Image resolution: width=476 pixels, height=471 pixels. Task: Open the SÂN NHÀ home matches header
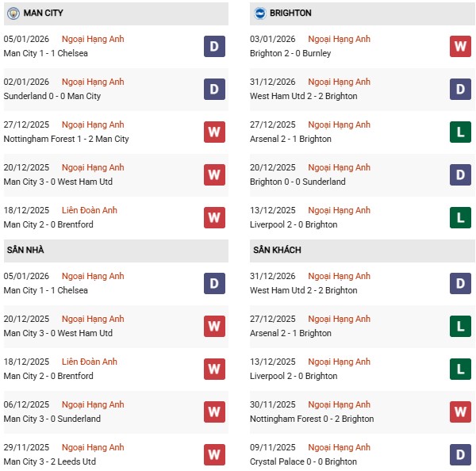point(25,251)
